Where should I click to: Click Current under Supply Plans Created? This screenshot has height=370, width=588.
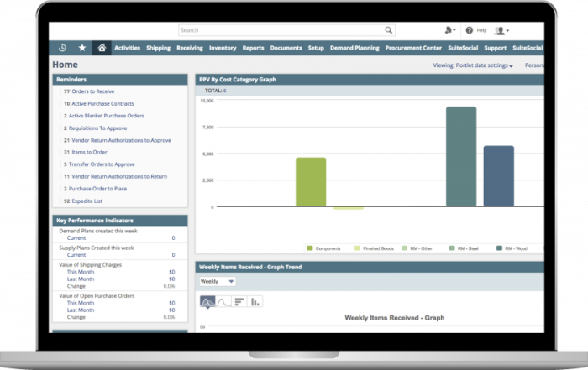click(x=76, y=255)
